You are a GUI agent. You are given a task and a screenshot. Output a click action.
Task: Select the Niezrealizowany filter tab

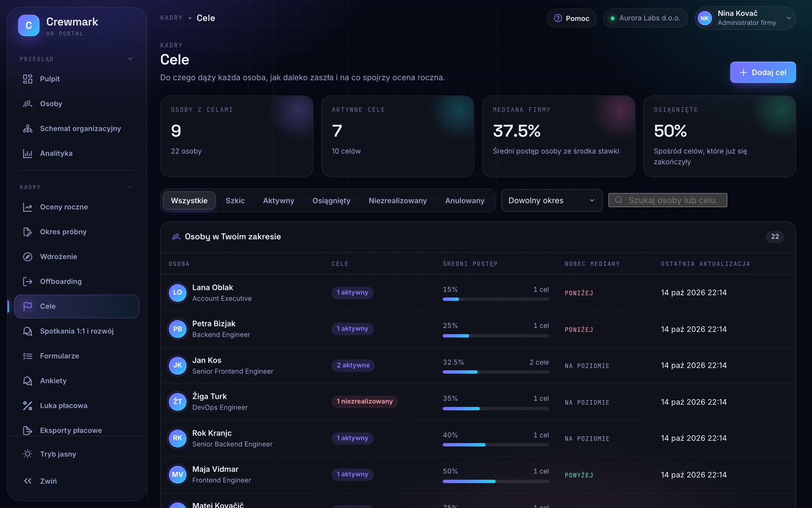coord(398,201)
